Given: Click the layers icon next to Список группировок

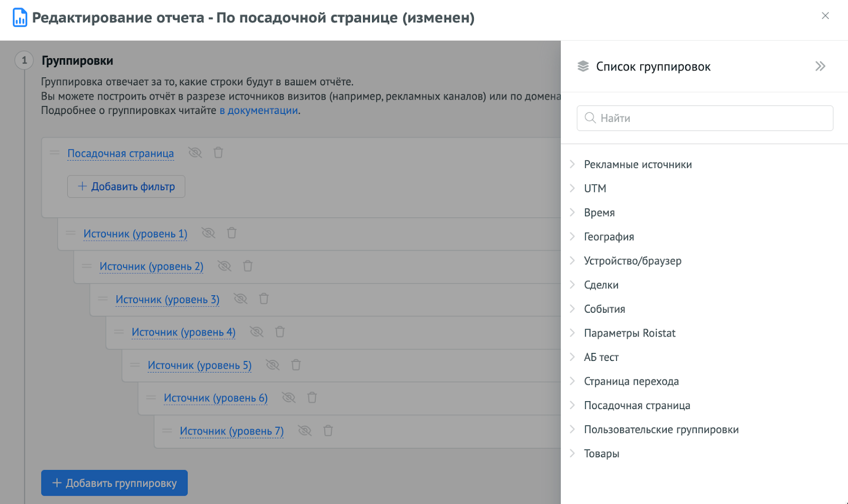Looking at the screenshot, I should [x=583, y=66].
